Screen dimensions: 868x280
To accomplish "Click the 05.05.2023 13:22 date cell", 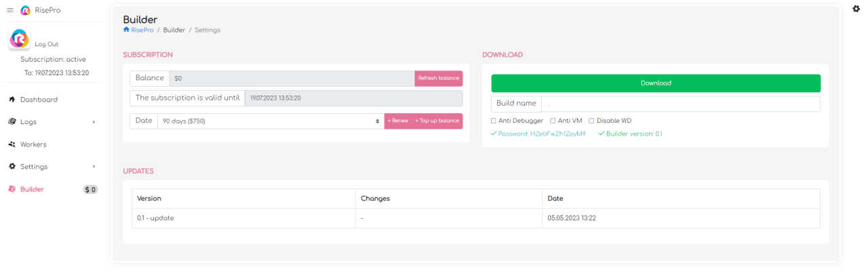I will click(x=682, y=218).
